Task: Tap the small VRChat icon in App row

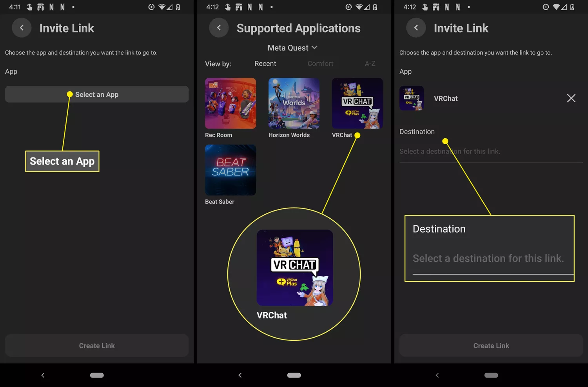Action: coord(412,98)
